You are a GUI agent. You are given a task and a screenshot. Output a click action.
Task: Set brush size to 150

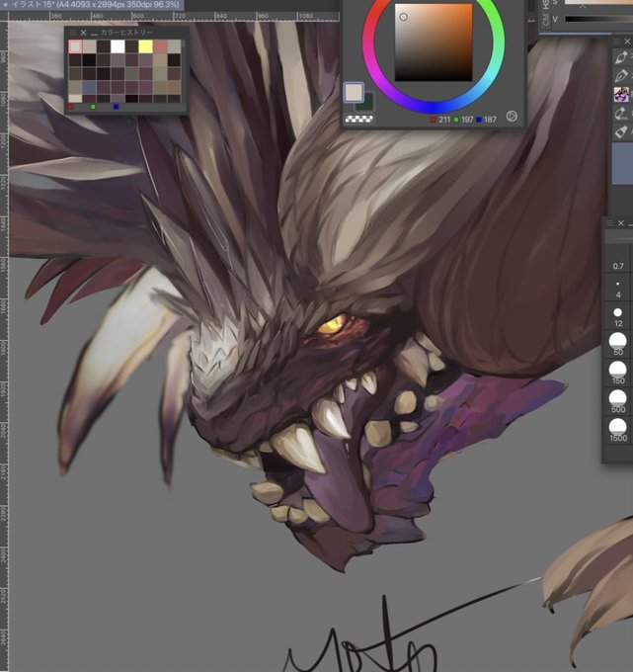pyautogui.click(x=618, y=374)
